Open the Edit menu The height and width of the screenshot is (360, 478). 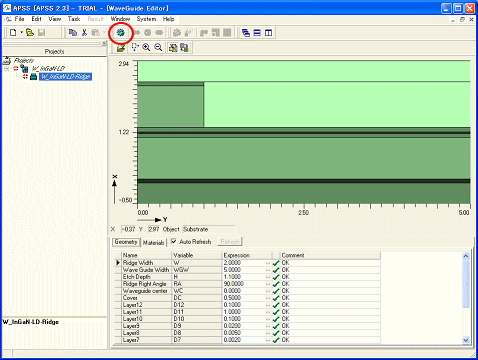coord(36,19)
